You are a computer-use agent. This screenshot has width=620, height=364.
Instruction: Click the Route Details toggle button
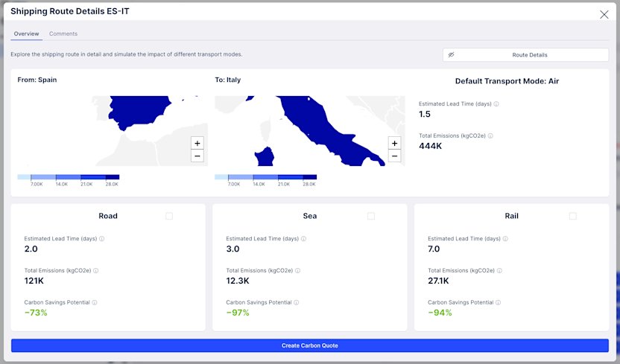[525, 55]
